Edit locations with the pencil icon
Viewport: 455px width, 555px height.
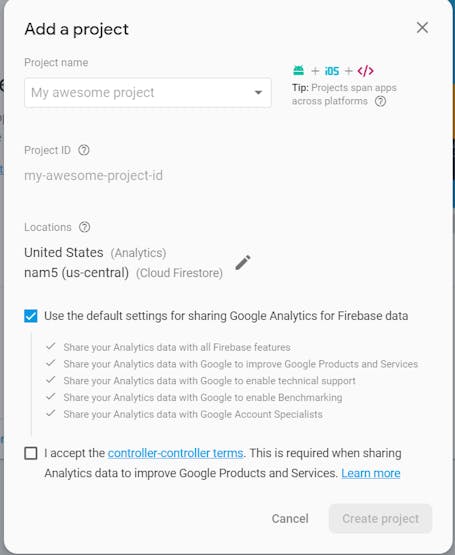tap(243, 262)
